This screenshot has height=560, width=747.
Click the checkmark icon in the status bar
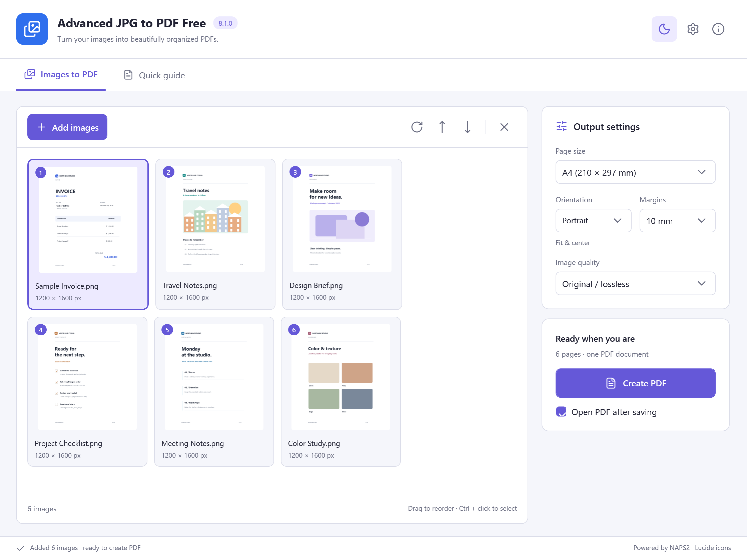pos(21,548)
